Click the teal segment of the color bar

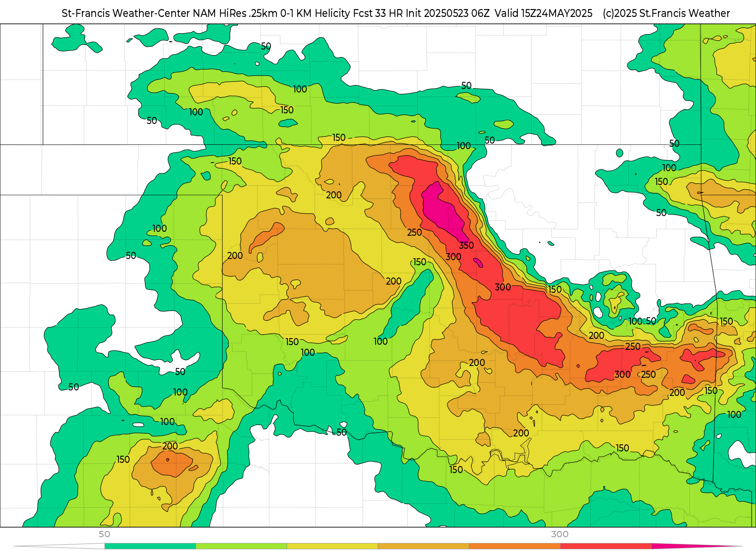pos(150,546)
